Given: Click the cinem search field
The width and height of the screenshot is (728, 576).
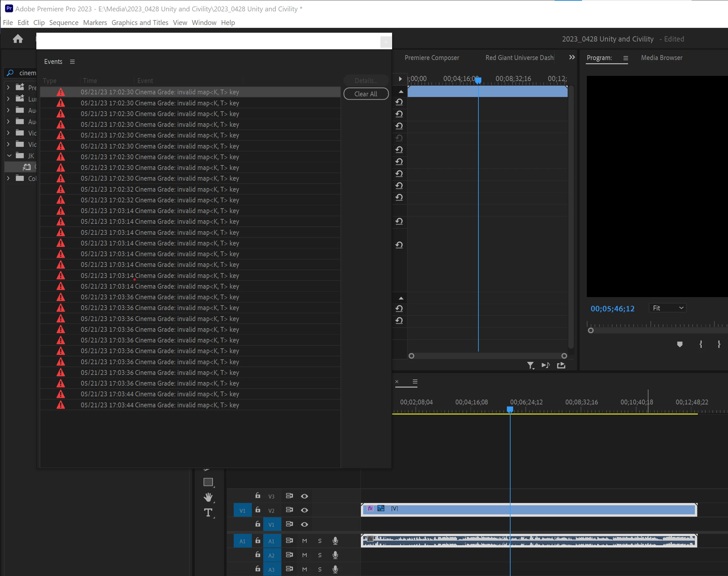Looking at the screenshot, I should [x=27, y=73].
